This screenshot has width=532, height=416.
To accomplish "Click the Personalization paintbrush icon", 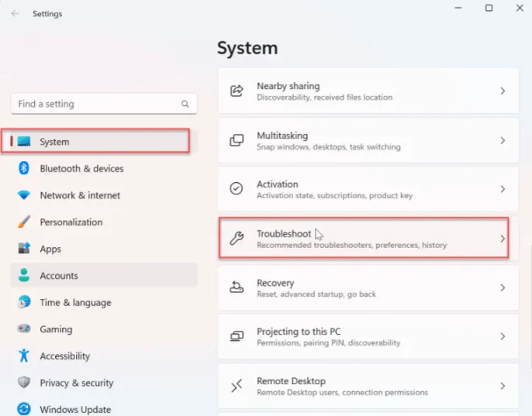I will [24, 222].
